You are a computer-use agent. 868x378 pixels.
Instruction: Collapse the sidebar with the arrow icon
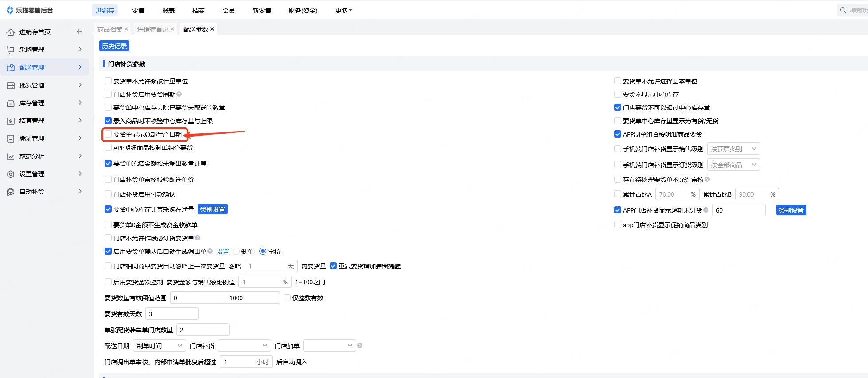80,31
